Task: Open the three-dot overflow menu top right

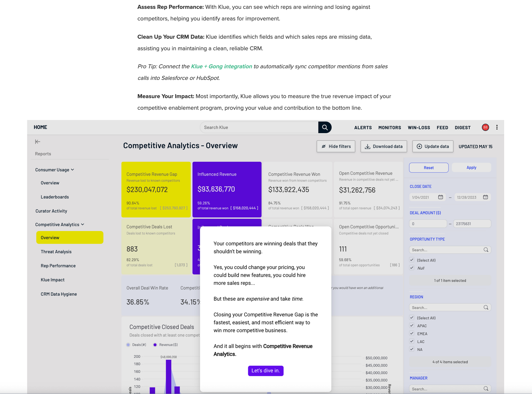Action: point(497,127)
